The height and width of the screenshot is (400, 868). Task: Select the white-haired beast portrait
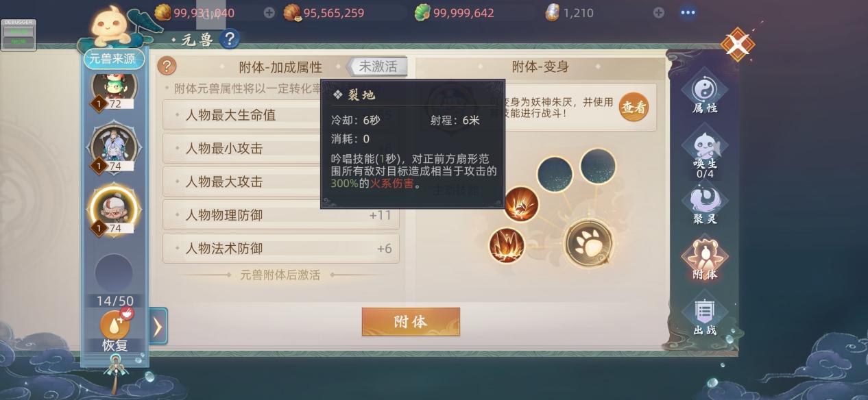(115, 147)
